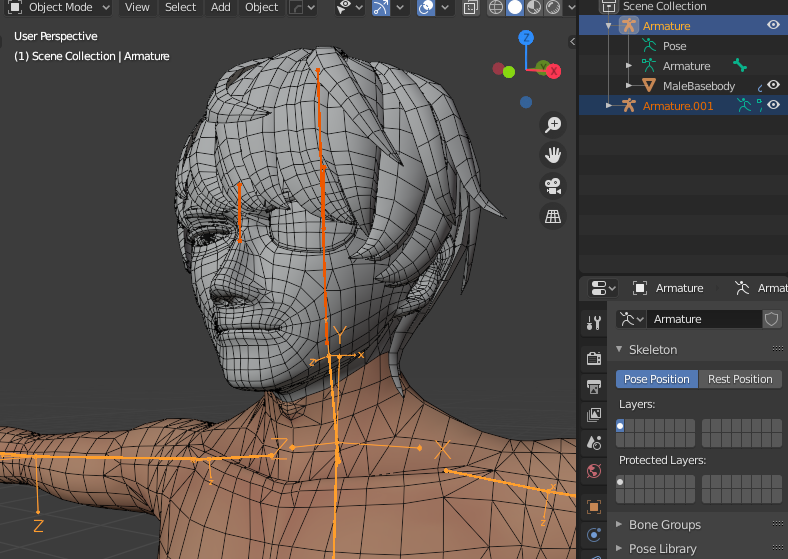Click the Pose Position button
Image resolution: width=788 pixels, height=559 pixels.
656,379
